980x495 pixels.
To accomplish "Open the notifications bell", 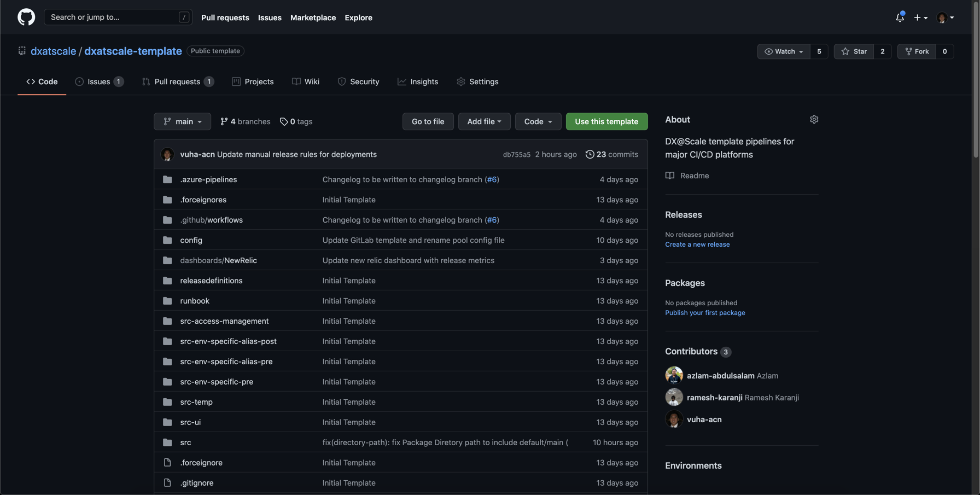I will tap(900, 18).
